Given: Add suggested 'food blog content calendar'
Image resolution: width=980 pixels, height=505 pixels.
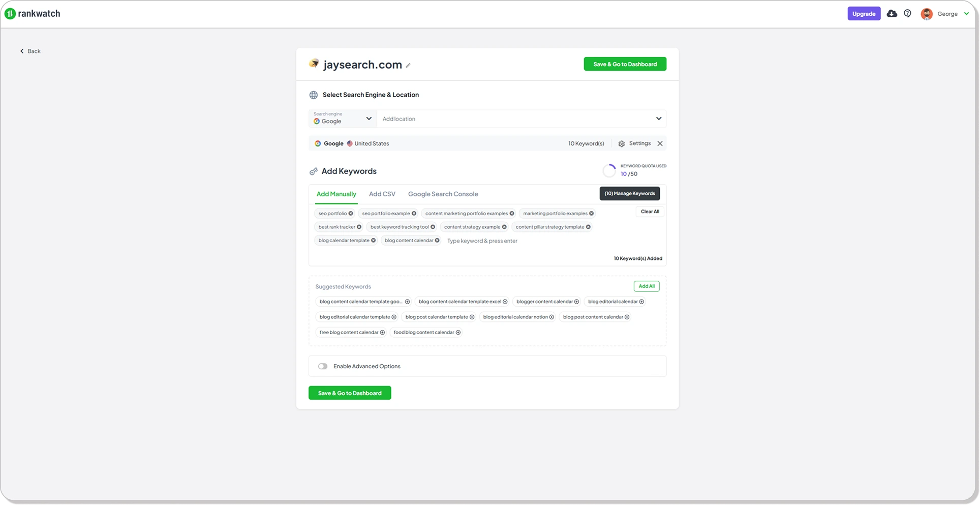Looking at the screenshot, I should [458, 333].
